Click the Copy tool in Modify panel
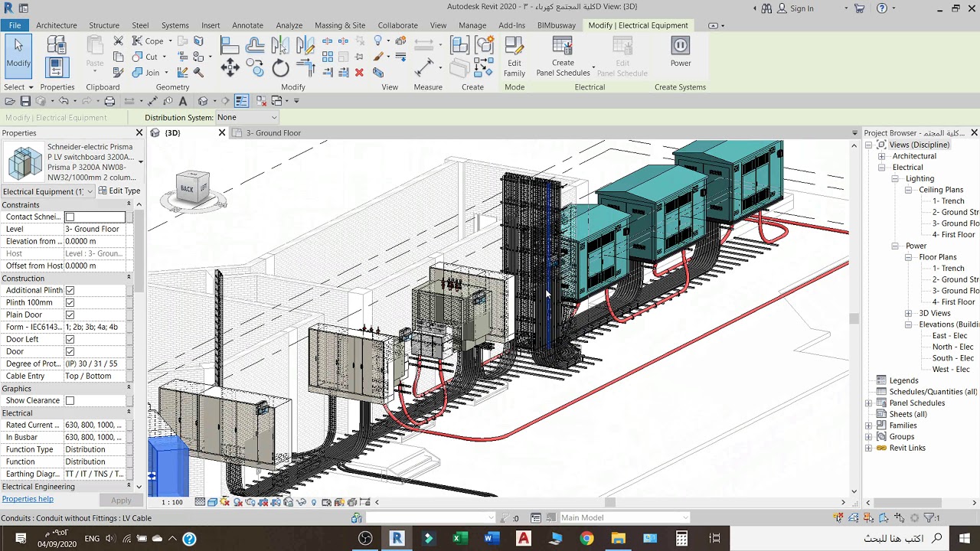Image resolution: width=980 pixels, height=551 pixels. tap(256, 69)
